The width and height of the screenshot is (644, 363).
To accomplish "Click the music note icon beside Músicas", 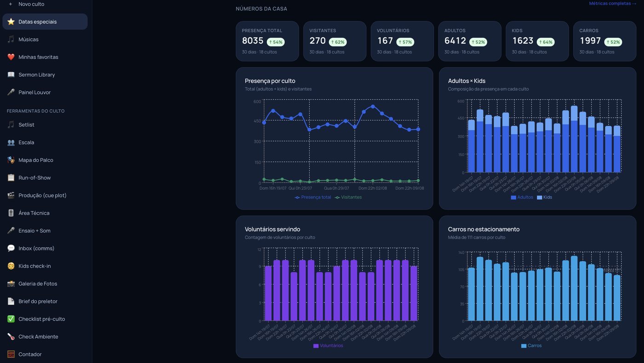I will (11, 40).
